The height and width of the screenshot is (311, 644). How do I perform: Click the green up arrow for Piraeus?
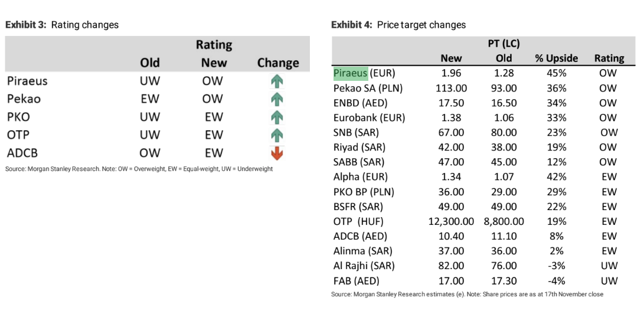click(x=277, y=81)
